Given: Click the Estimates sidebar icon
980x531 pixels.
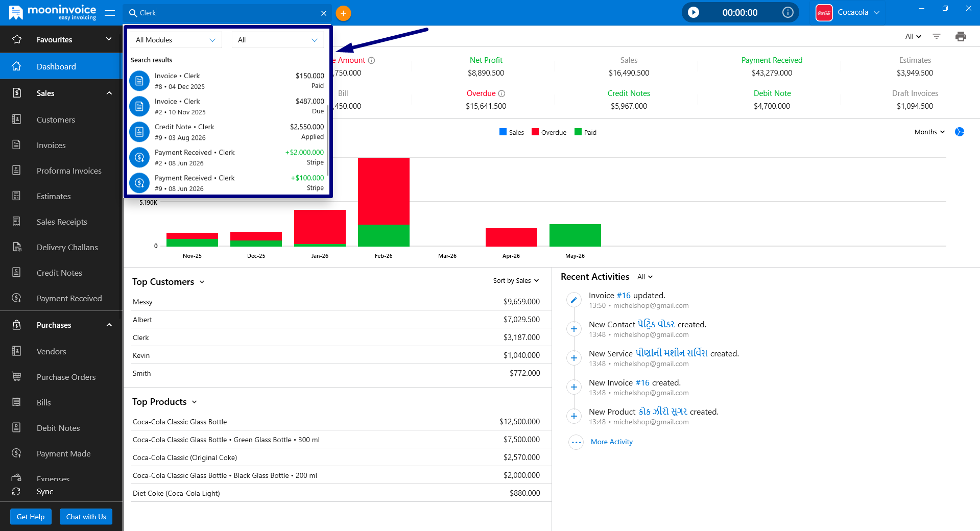Looking at the screenshot, I should [16, 196].
